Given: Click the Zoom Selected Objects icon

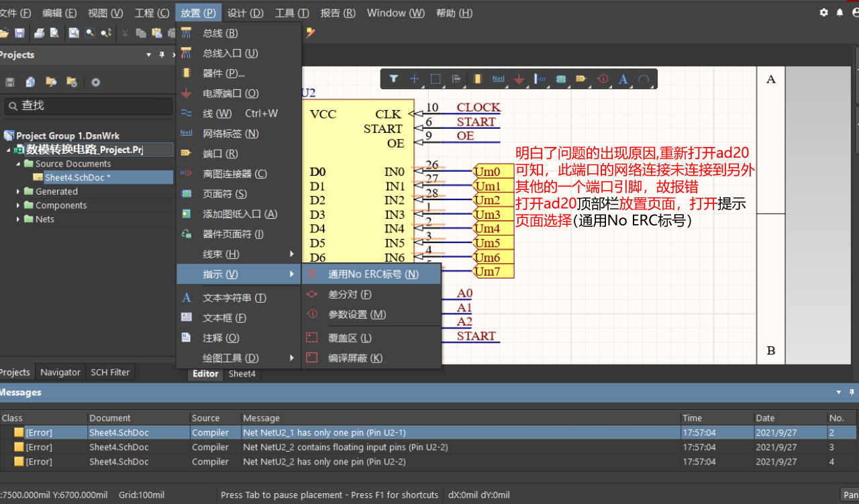Looking at the screenshot, I should [106, 33].
